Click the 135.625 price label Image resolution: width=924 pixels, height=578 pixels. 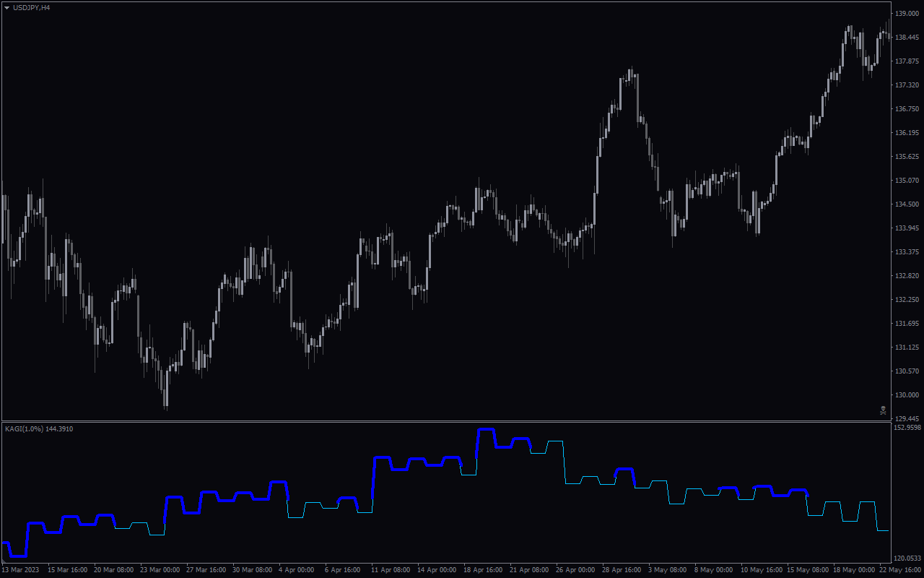click(x=907, y=157)
